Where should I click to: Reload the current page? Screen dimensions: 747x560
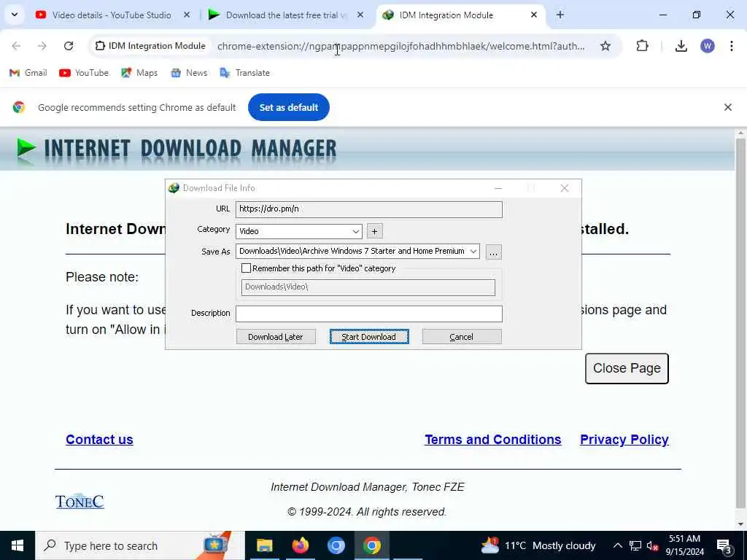(69, 46)
